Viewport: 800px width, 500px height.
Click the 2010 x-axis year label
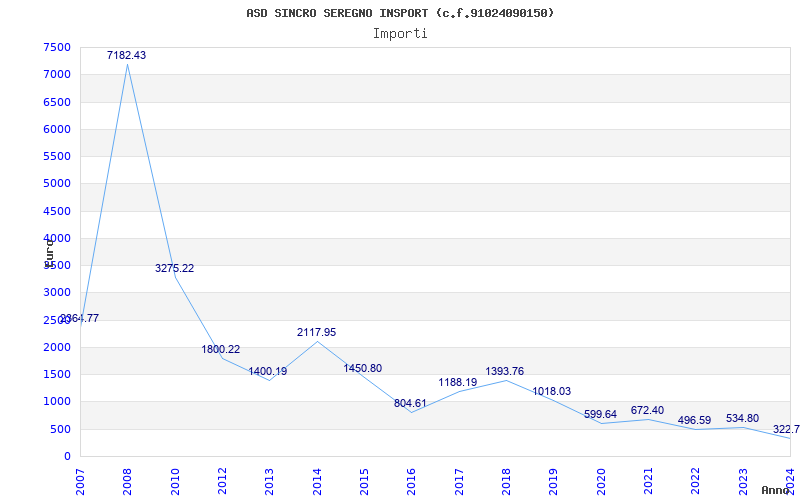point(175,482)
